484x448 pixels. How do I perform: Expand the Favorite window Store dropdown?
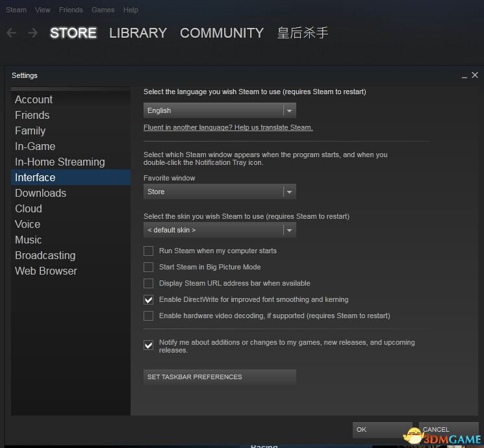click(x=220, y=192)
